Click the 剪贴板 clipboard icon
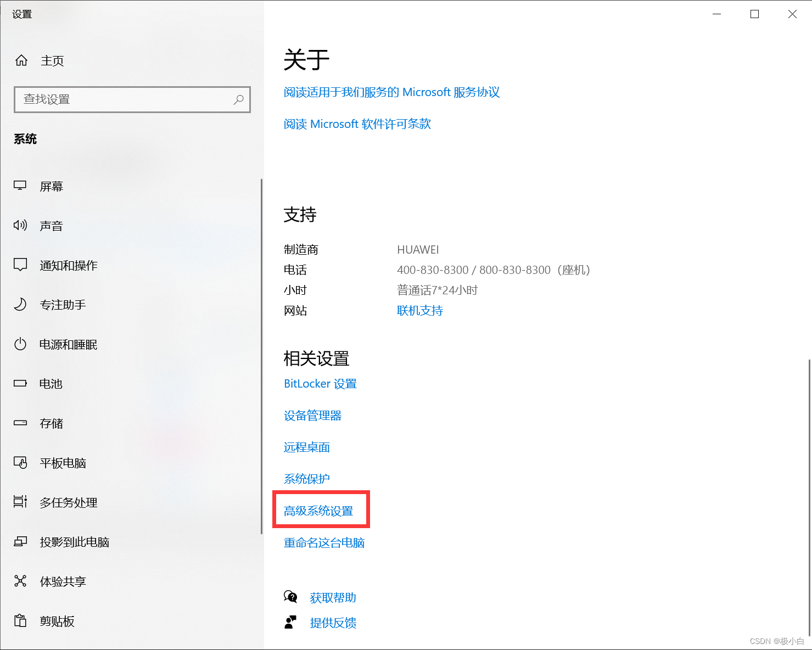The width and height of the screenshot is (812, 650). pos(20,621)
